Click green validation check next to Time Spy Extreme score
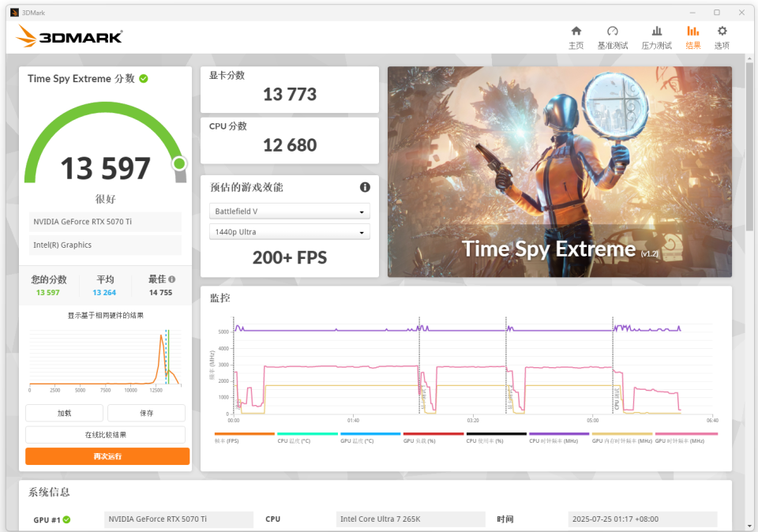 [x=144, y=78]
